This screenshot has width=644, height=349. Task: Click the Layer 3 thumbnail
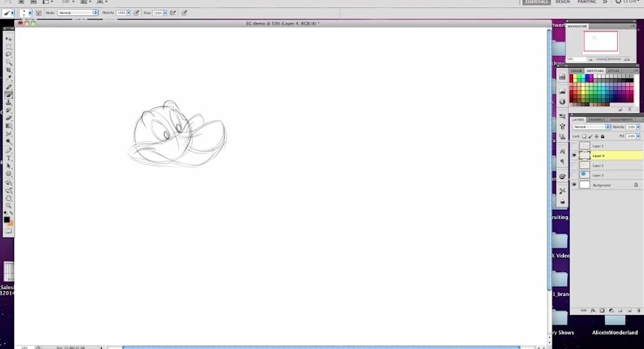click(585, 175)
